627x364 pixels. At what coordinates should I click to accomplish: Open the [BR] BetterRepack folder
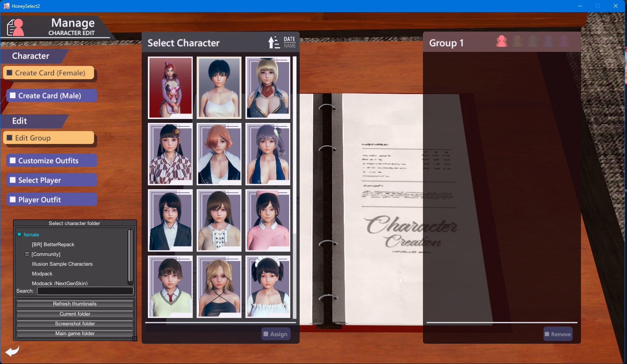pos(53,244)
